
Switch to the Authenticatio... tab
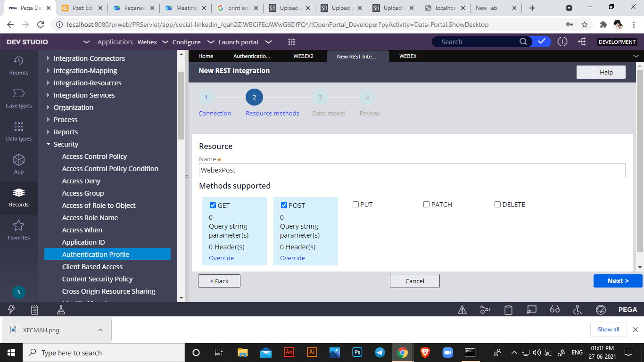pyautogui.click(x=252, y=56)
